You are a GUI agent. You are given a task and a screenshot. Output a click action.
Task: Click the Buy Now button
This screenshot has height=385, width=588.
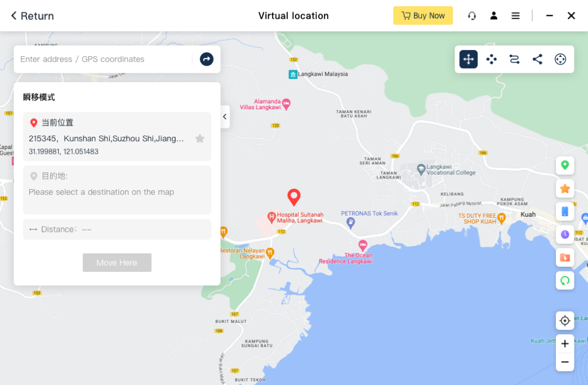(423, 16)
